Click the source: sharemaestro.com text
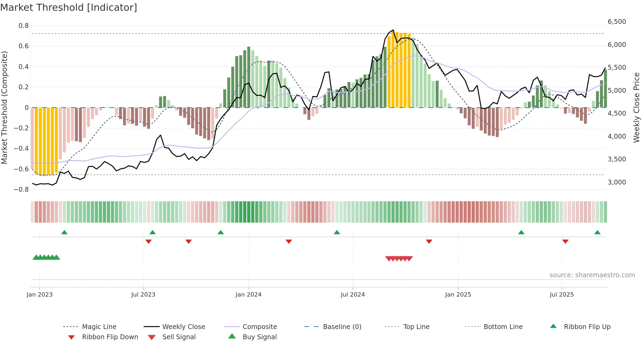Image resolution: width=644 pixels, height=362 pixels. click(x=592, y=275)
